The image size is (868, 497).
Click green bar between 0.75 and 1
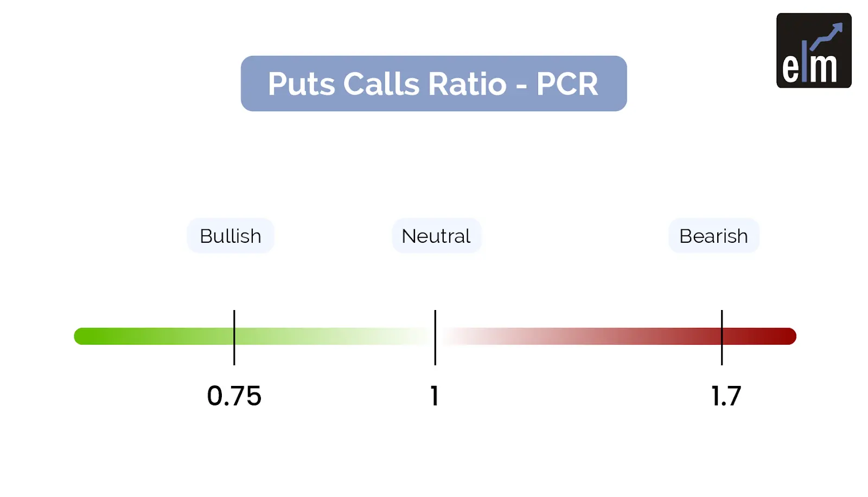point(334,336)
